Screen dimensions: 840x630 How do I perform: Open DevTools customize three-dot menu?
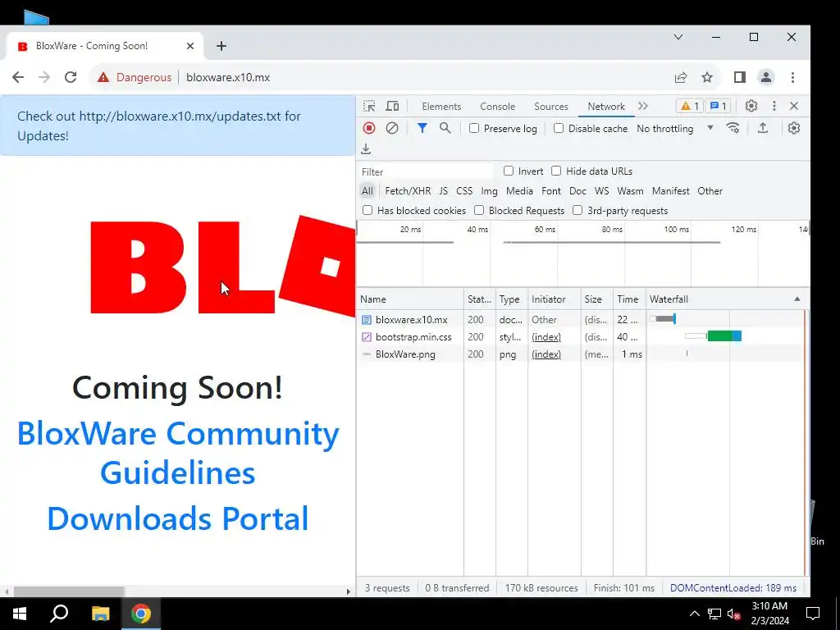[774, 106]
